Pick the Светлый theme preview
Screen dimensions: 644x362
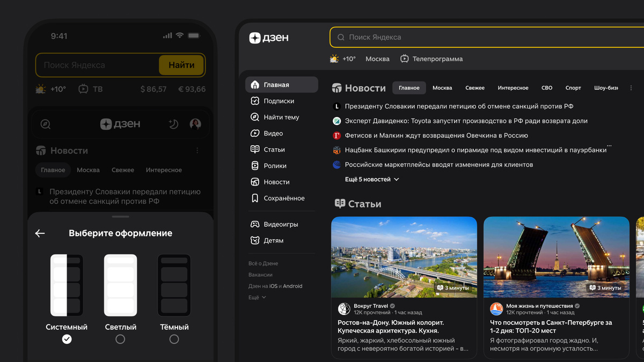[x=120, y=285]
